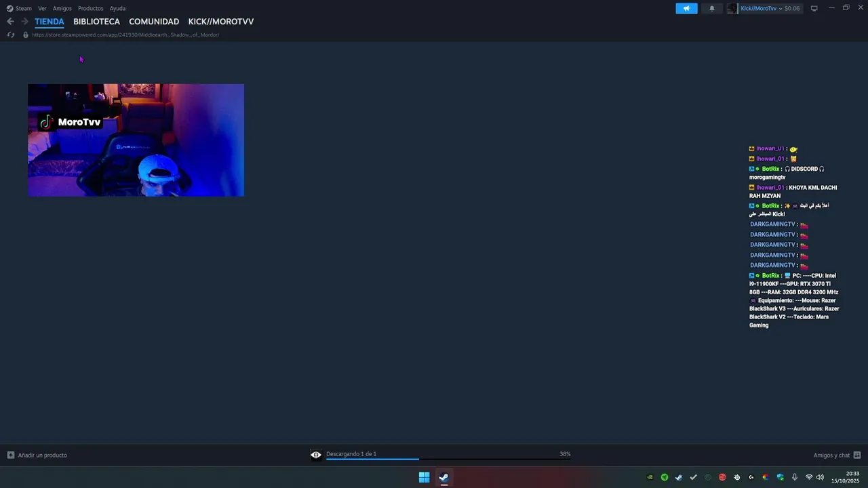Switch to the BIBLIOTECA tab

coord(96,22)
